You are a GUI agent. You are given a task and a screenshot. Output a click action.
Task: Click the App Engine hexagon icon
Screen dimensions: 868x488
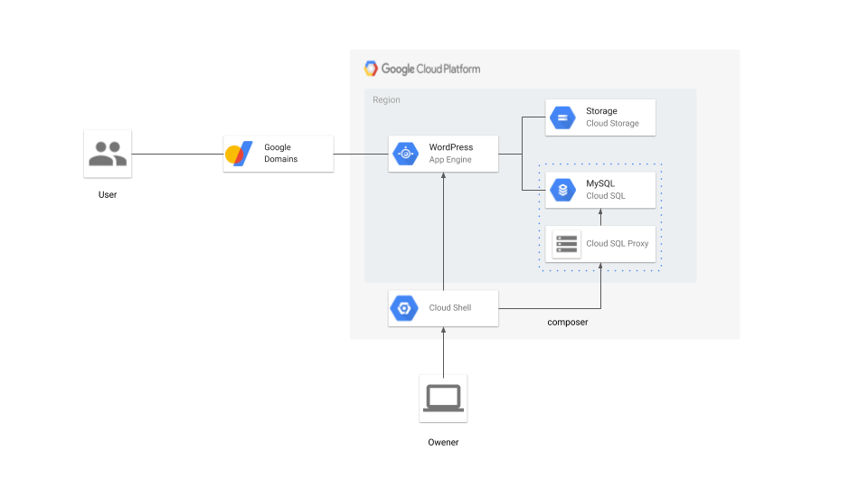pyautogui.click(x=406, y=154)
